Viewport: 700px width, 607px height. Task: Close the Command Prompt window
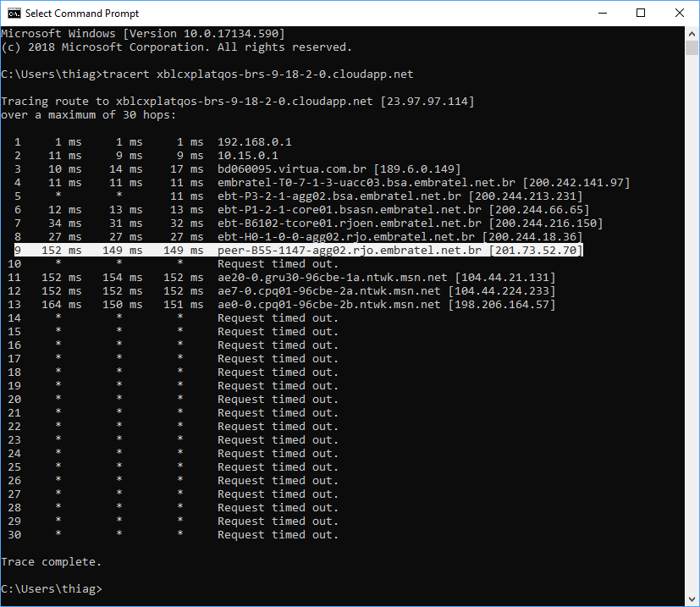click(x=680, y=14)
